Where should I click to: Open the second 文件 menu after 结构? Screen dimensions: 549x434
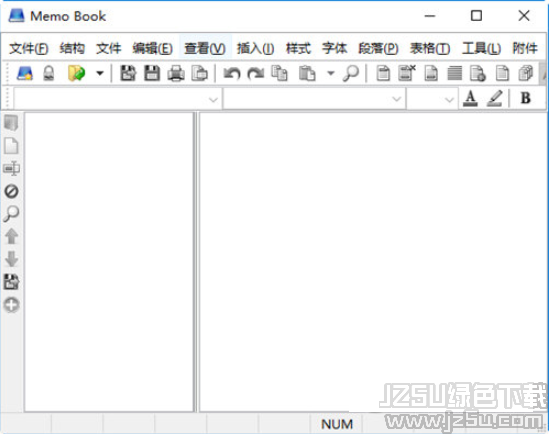coord(109,48)
